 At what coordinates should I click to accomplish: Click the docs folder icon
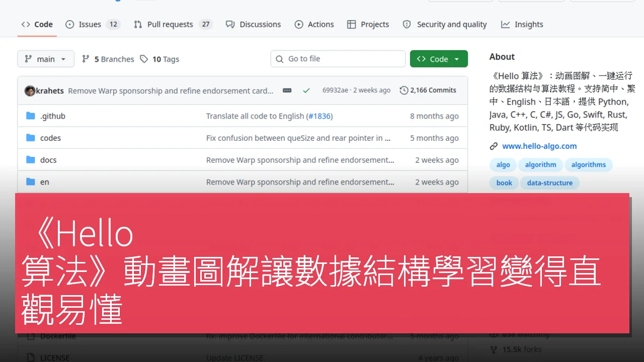tap(31, 160)
